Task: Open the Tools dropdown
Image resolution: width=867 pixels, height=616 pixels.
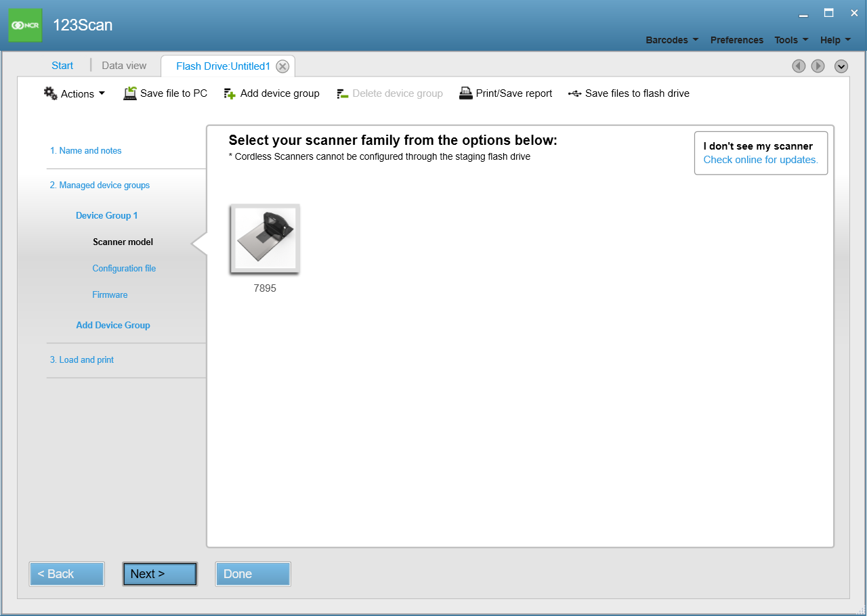Action: 790,40
